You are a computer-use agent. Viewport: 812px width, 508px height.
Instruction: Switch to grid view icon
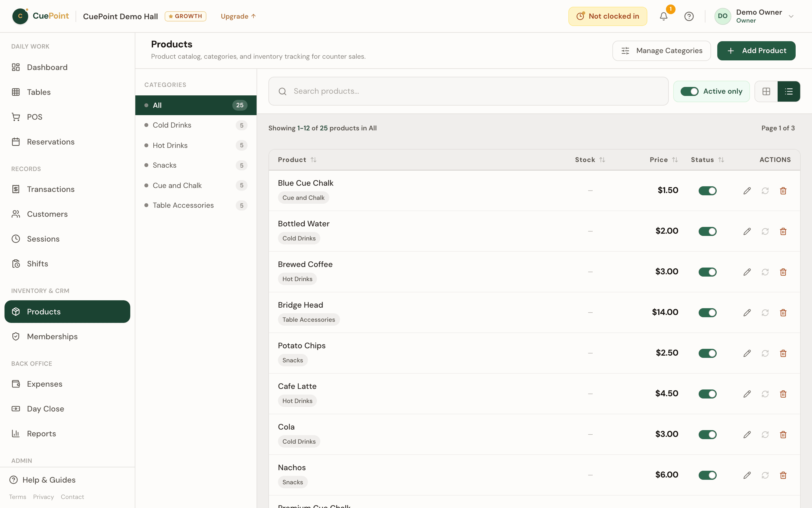[766, 91]
